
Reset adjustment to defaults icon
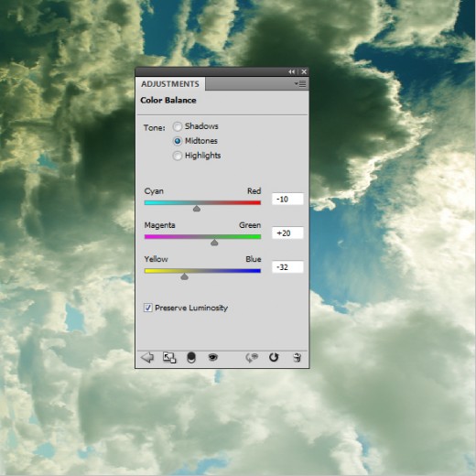[274, 357]
